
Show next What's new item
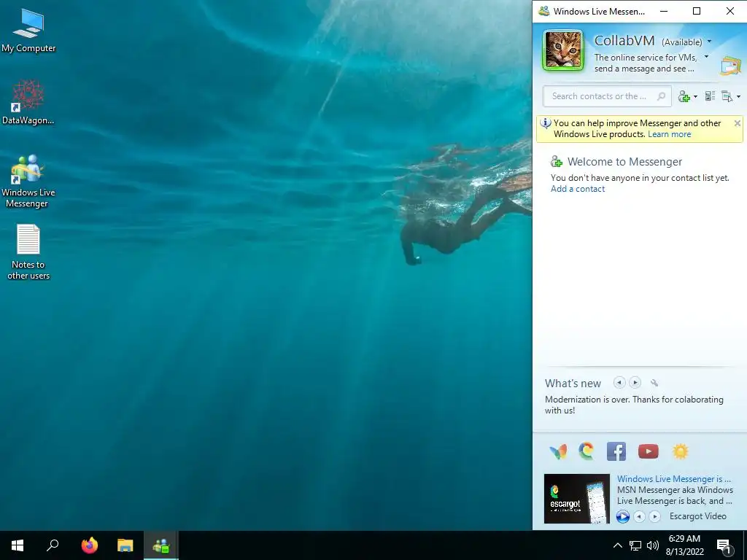point(635,382)
